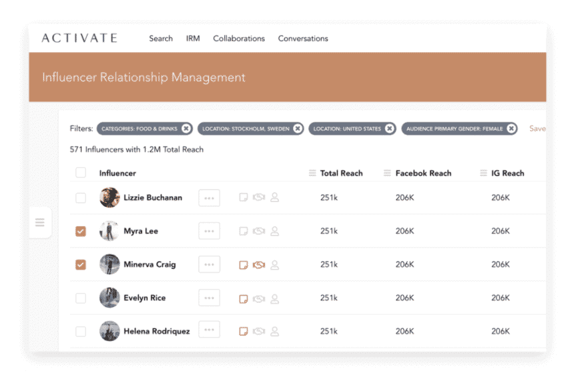Remove the Stockholm, Sweden location filter
The height and width of the screenshot is (391, 588).
tap(298, 129)
